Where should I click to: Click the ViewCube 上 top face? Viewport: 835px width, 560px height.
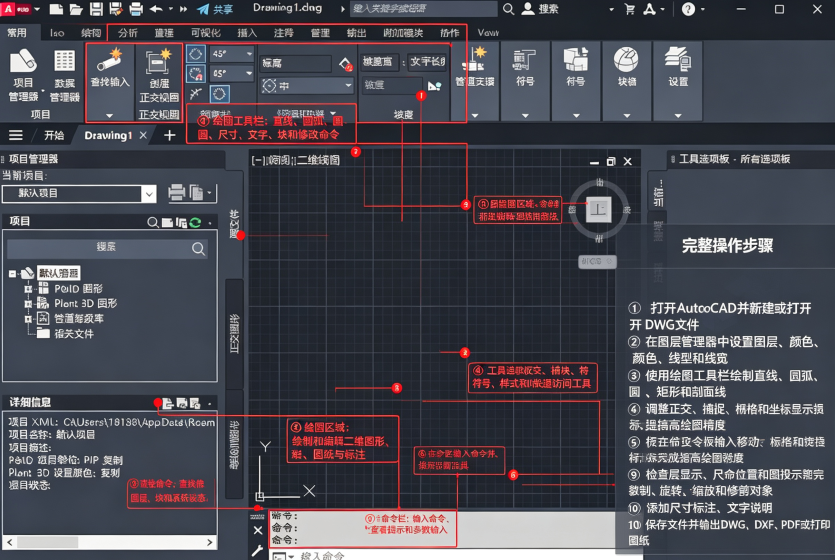[599, 209]
